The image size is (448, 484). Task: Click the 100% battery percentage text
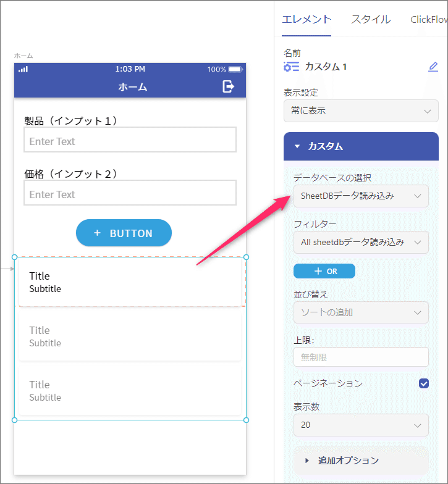click(216, 69)
